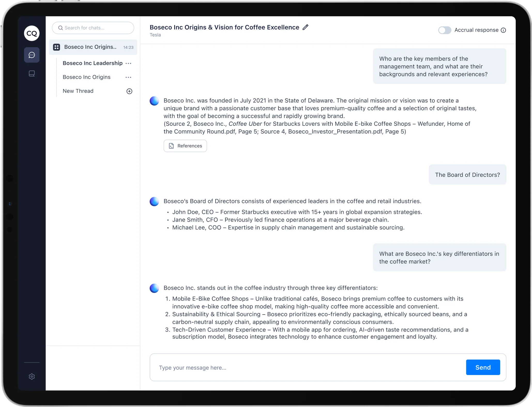The width and height of the screenshot is (532, 407).
Task: Click the search magnifier icon
Action: tap(60, 28)
